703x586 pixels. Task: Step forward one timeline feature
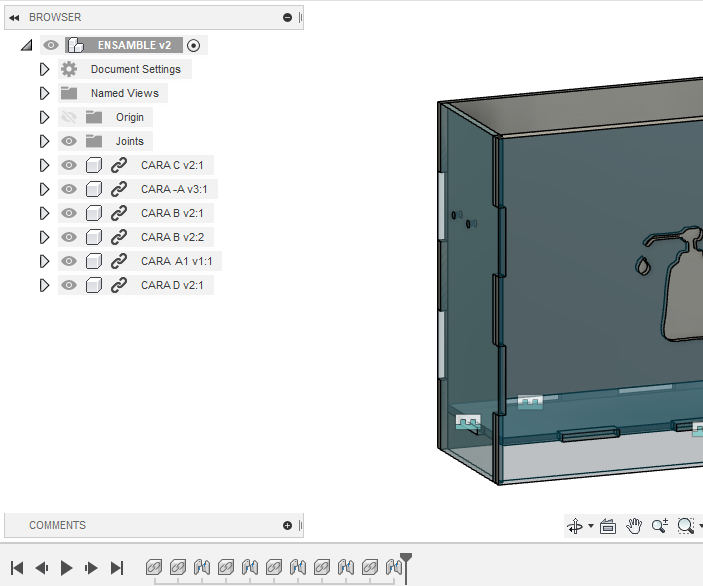tap(91, 568)
